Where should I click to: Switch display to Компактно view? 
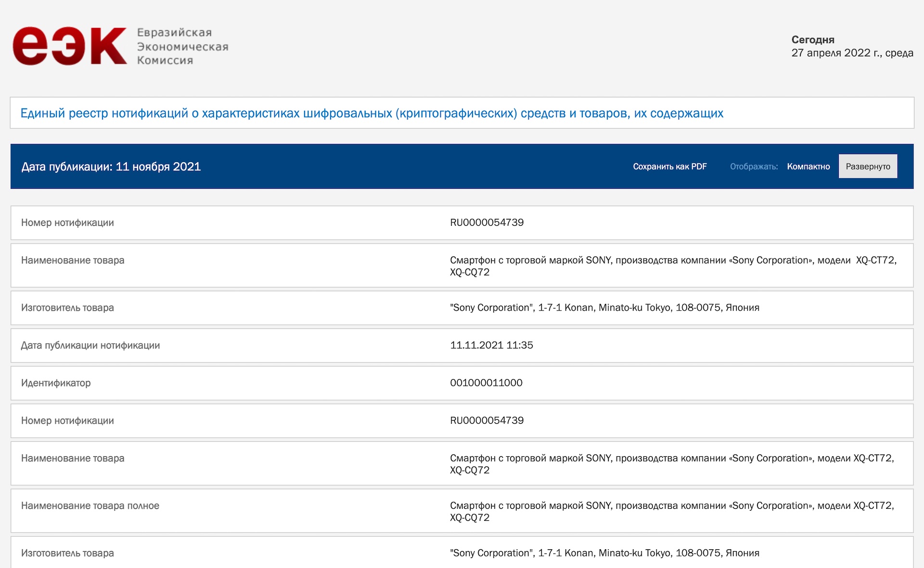(x=808, y=167)
